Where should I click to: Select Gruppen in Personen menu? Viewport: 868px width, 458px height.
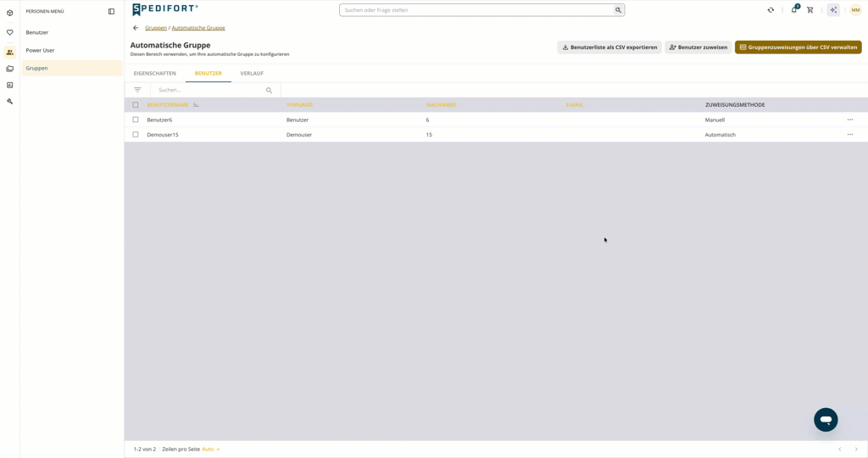click(72, 68)
